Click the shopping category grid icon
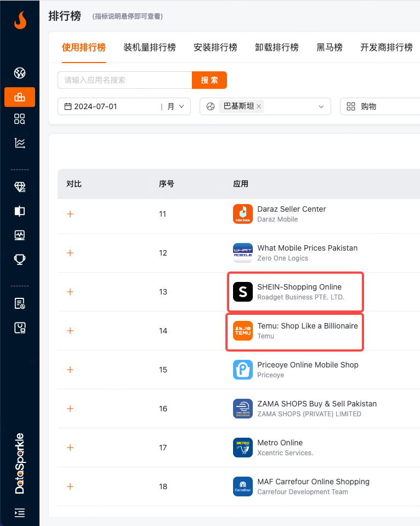Image resolution: width=420 pixels, height=526 pixels. 351,106
